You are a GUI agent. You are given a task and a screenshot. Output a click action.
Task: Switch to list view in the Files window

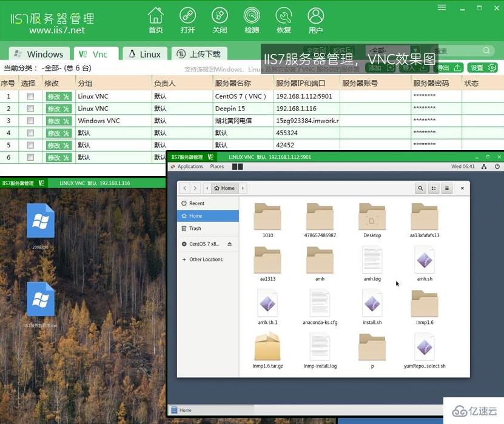point(434,188)
